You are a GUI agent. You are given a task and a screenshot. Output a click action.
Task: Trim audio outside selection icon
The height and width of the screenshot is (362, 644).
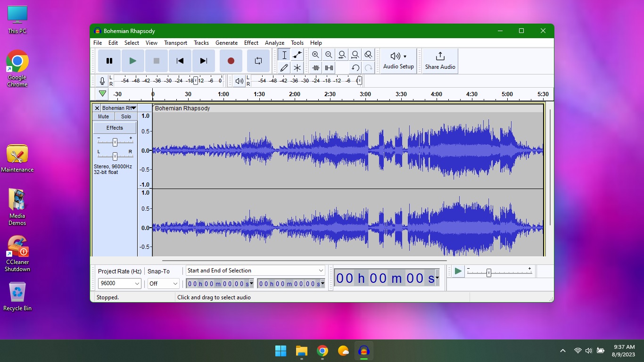pyautogui.click(x=316, y=68)
